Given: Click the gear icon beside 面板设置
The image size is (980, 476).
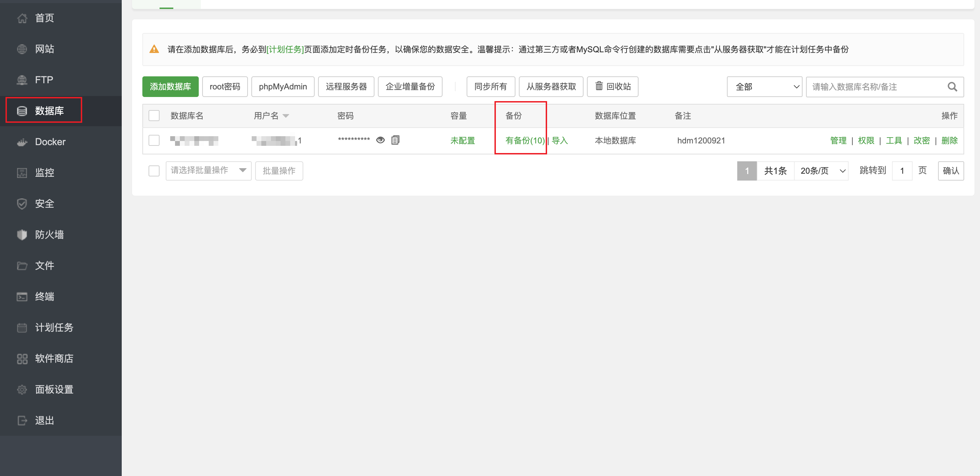Looking at the screenshot, I should point(22,390).
